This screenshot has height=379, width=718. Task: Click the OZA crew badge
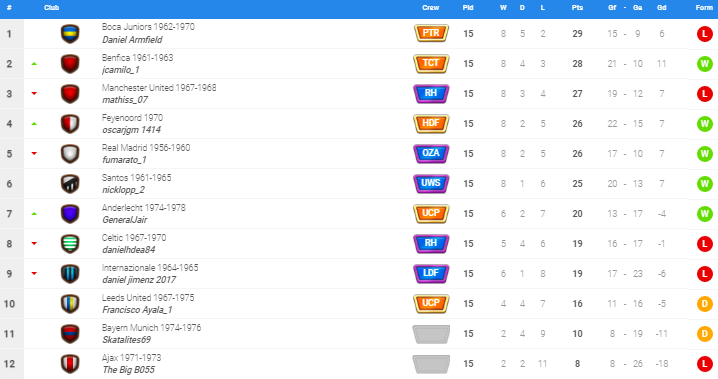pos(431,153)
